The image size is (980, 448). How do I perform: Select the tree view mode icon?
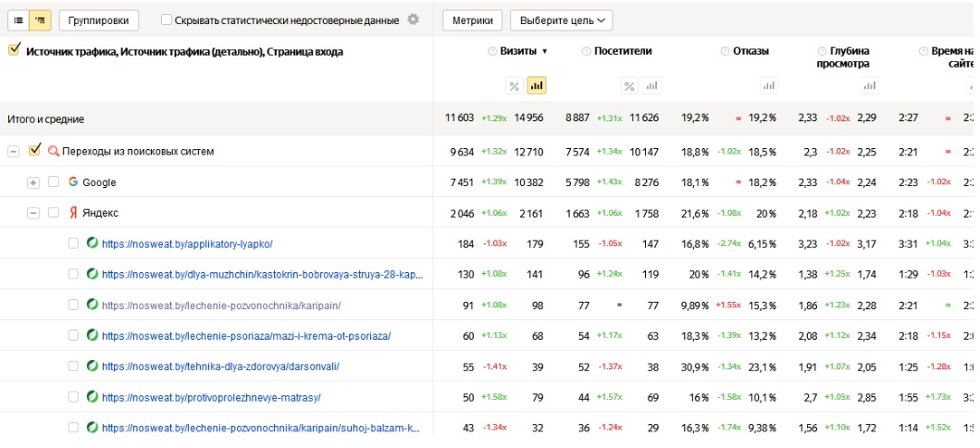pyautogui.click(x=40, y=19)
